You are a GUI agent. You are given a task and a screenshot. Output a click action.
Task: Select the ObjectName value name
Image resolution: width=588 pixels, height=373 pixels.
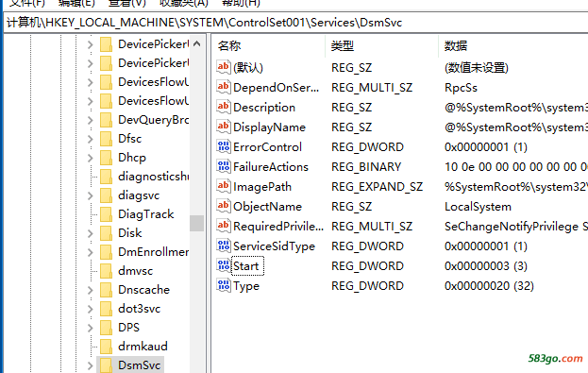click(267, 207)
